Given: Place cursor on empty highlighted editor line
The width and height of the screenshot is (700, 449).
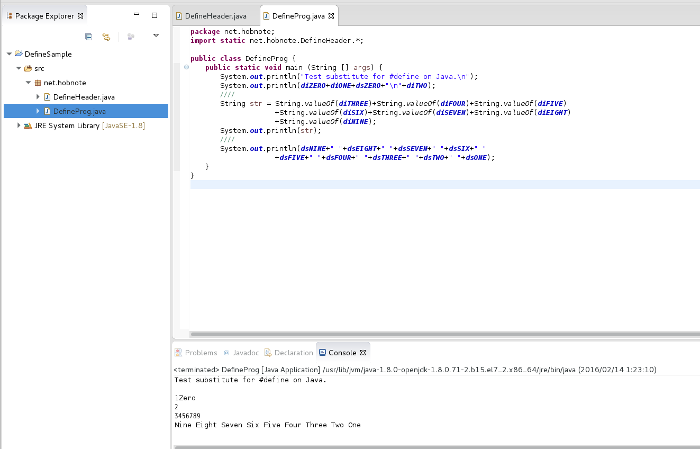Looking at the screenshot, I should [x=445, y=184].
